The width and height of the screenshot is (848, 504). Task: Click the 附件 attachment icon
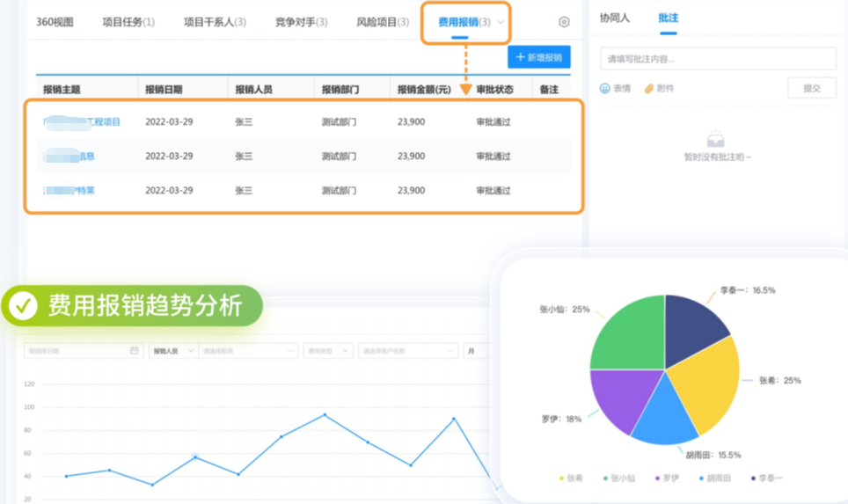tap(649, 88)
